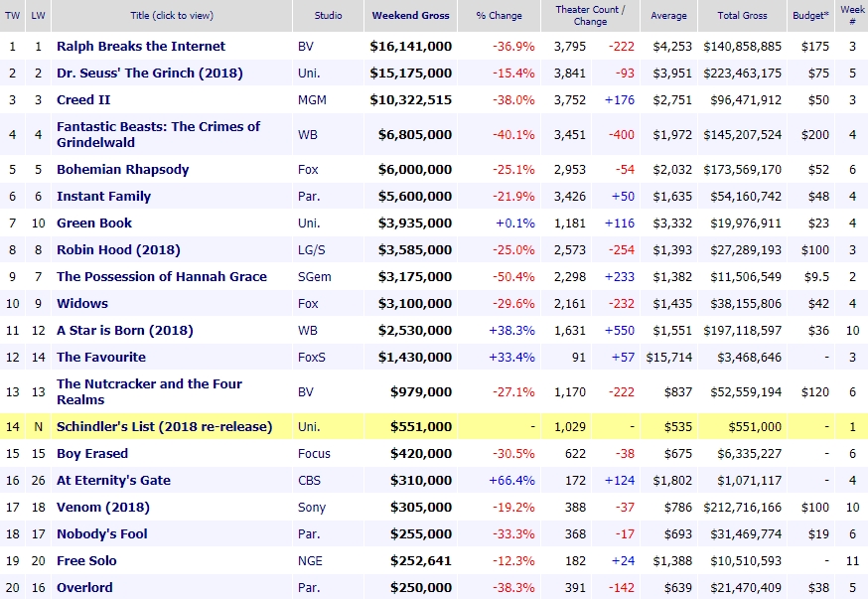Select the +66.4% change for At Eternity's Gate
The height and width of the screenshot is (599, 868).
coord(512,481)
